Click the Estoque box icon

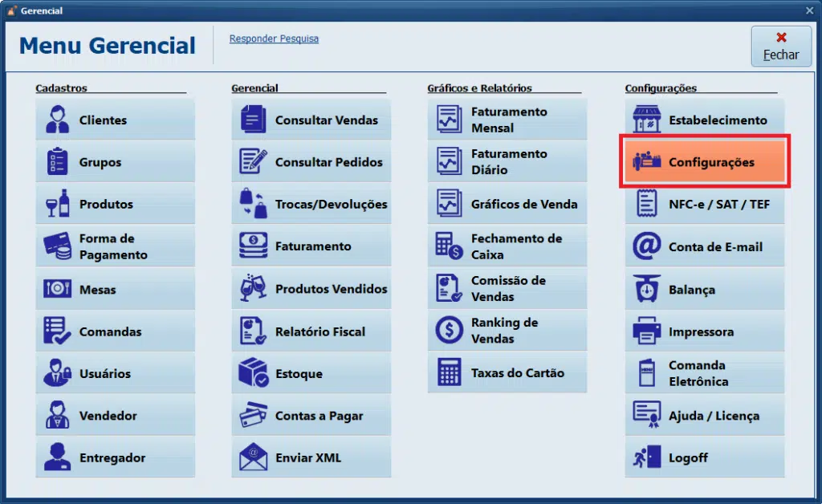(x=253, y=372)
